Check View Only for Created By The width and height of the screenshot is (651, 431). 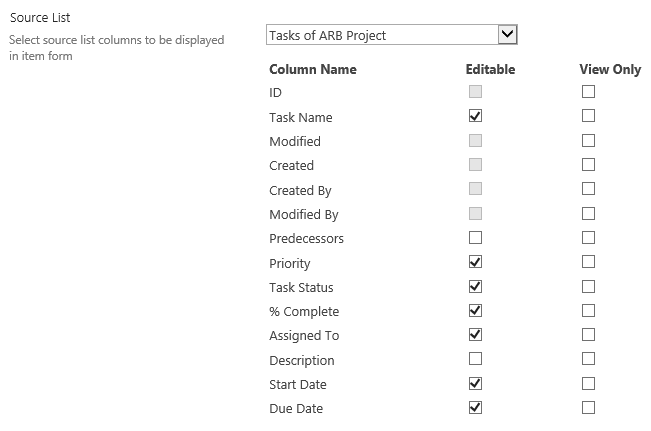[x=588, y=189]
